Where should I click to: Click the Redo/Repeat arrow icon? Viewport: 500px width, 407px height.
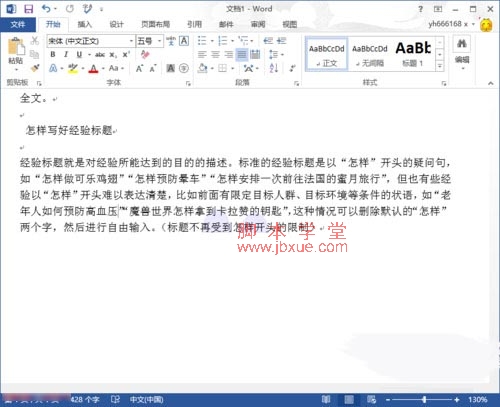coord(70,9)
